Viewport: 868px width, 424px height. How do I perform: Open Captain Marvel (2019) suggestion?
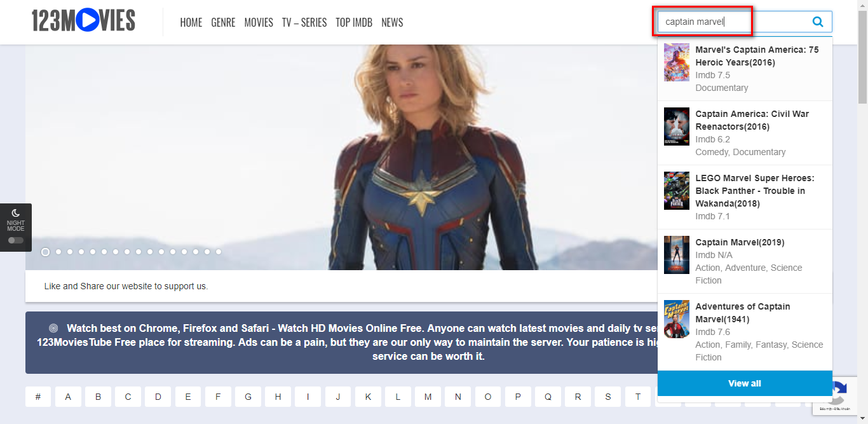pyautogui.click(x=745, y=261)
